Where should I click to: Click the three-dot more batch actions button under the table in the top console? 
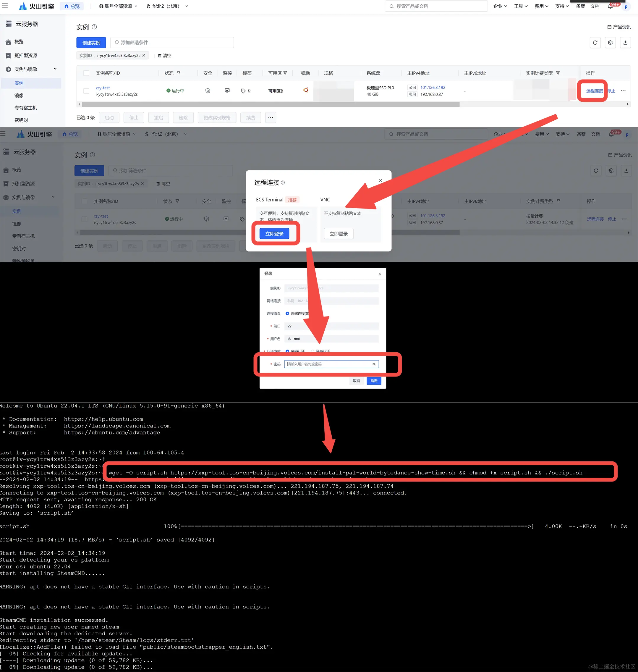point(271,117)
